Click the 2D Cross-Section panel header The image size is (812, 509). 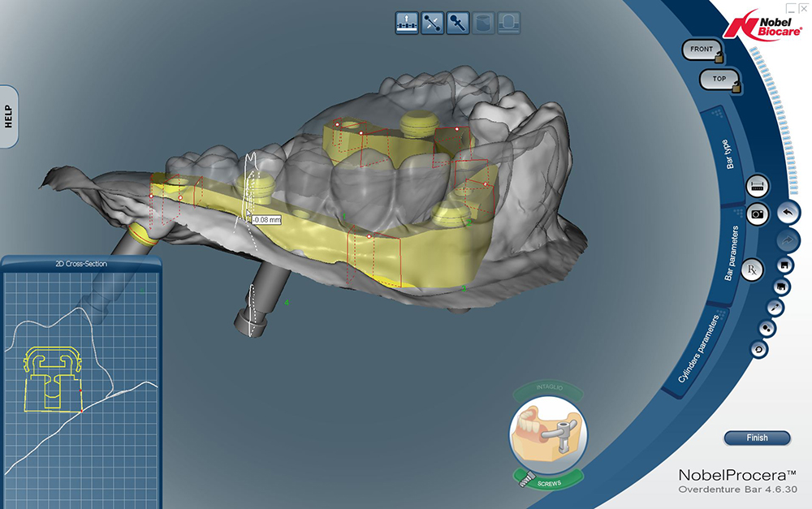pos(80,263)
